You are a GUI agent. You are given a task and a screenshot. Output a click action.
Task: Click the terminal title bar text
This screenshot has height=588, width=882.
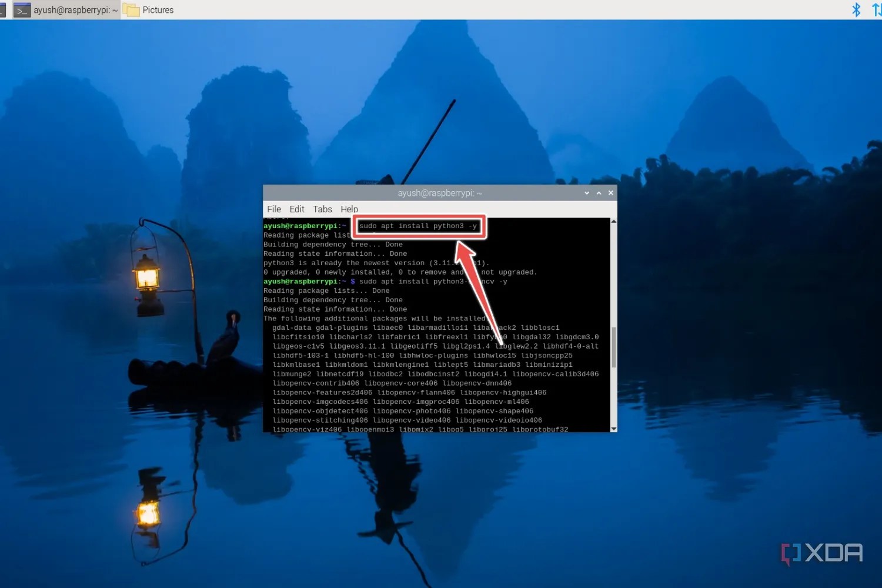439,193
